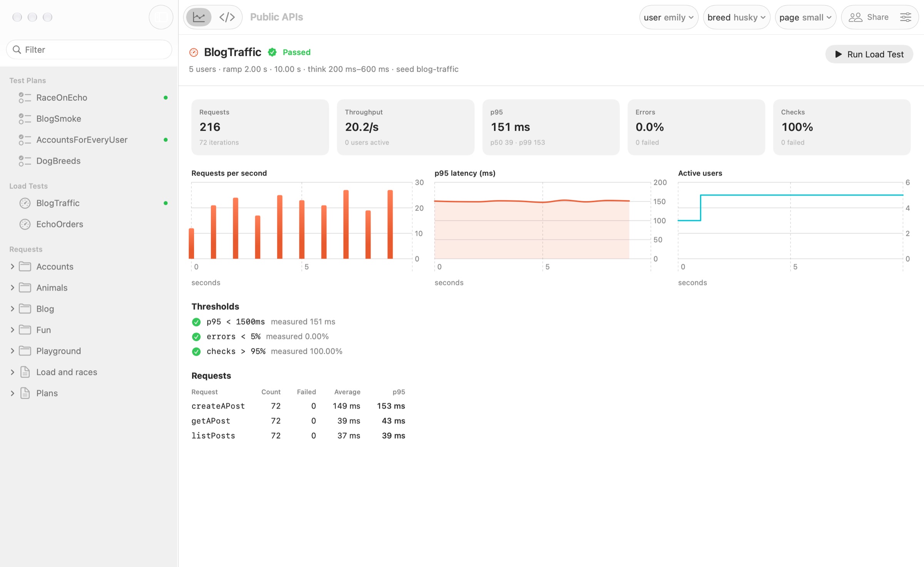Click the search magnifier icon in Filter
Viewport: 924px width, 567px height.
tap(17, 50)
